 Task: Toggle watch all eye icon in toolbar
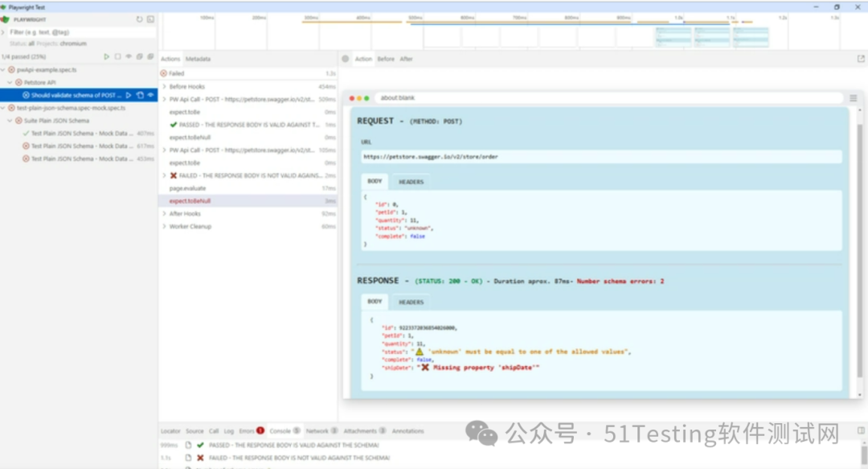pos(129,56)
